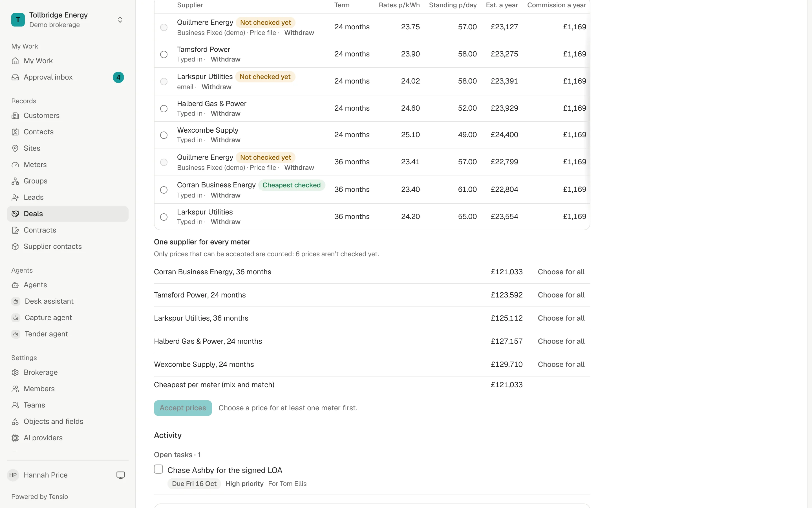Navigate to Supplier contacts
The height and width of the screenshot is (508, 812).
tap(67, 247)
